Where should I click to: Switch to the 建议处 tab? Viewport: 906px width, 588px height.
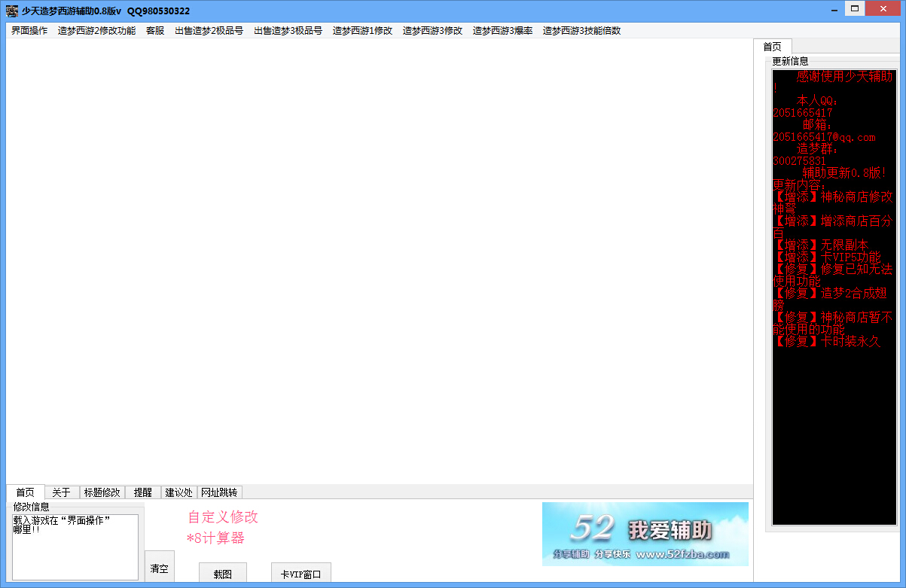coord(178,492)
